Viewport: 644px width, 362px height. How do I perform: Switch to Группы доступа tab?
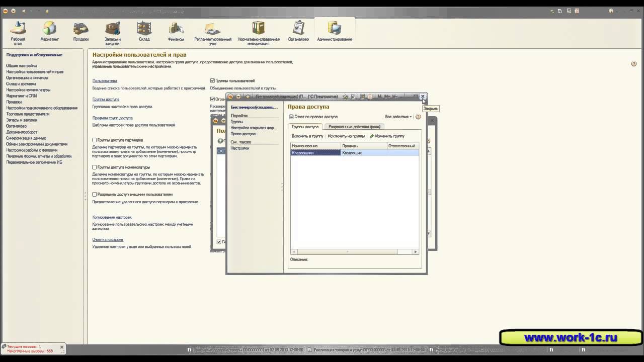tap(305, 127)
